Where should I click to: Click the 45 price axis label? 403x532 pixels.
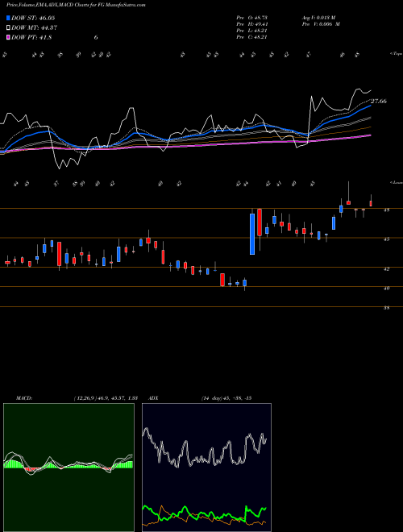(386, 239)
